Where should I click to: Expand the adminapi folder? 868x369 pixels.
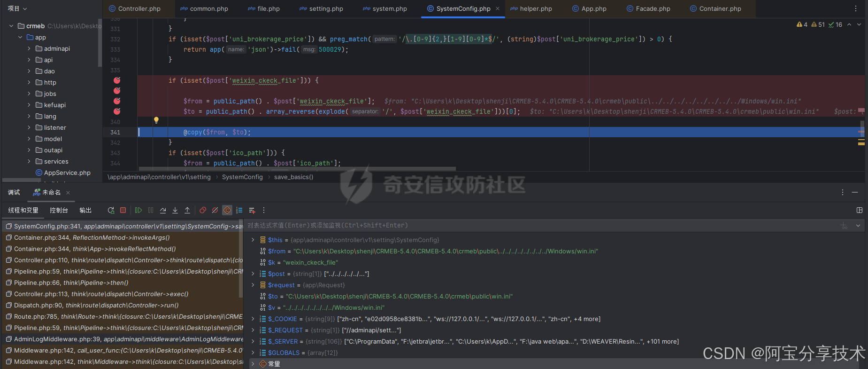[29, 48]
